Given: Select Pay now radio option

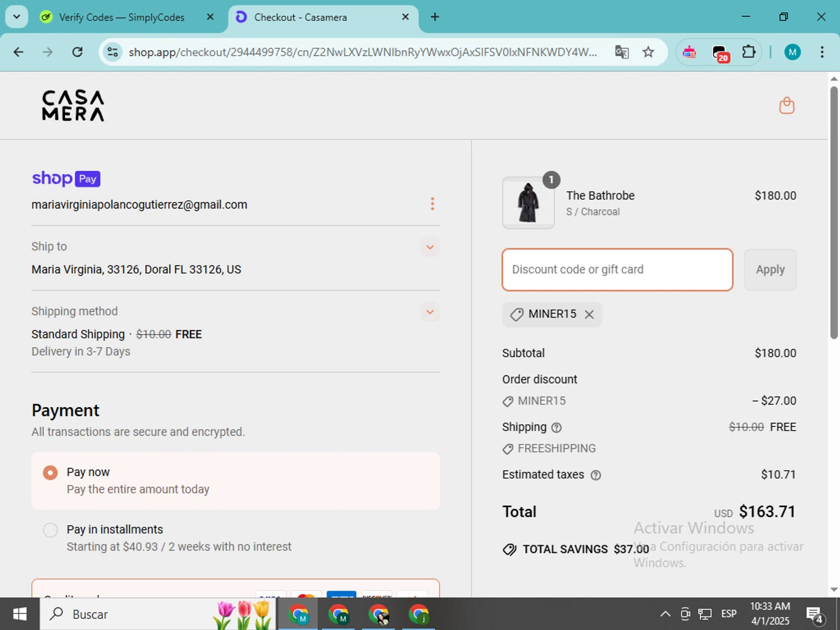Looking at the screenshot, I should (x=50, y=473).
